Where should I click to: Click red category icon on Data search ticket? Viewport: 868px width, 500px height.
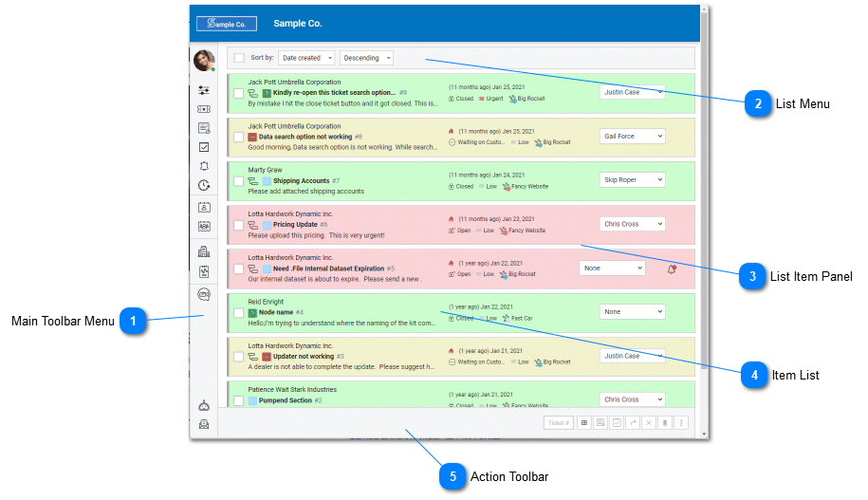252,137
